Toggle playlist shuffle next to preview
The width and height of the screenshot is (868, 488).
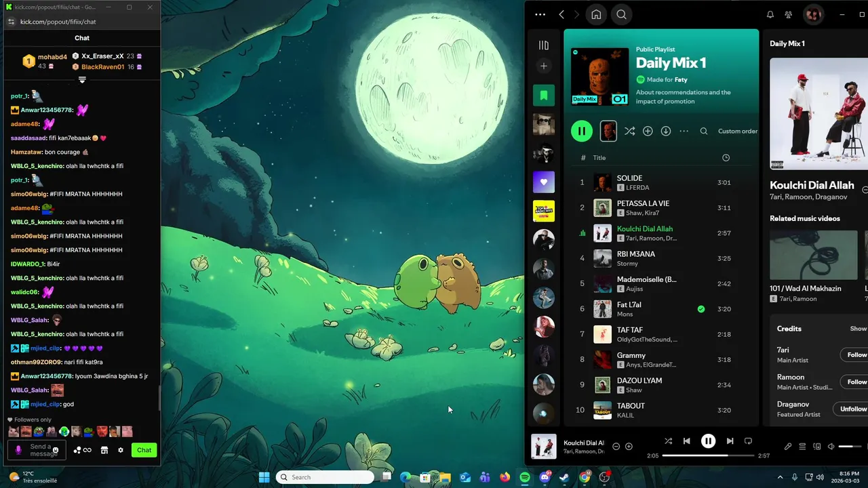pyautogui.click(x=630, y=131)
